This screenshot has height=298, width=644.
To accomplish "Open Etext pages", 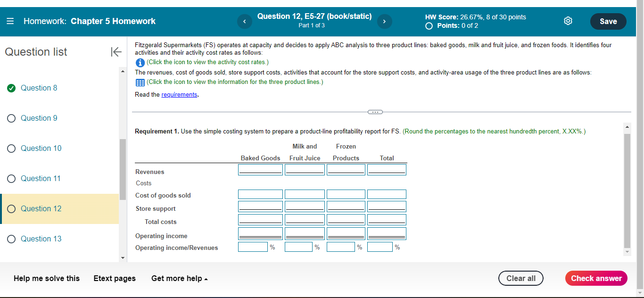I will pos(115,278).
